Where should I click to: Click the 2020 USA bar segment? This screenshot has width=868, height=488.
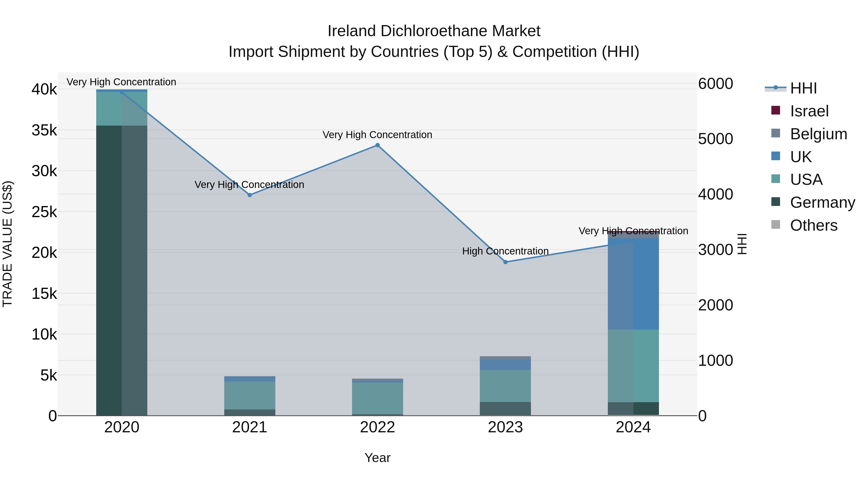point(122,109)
